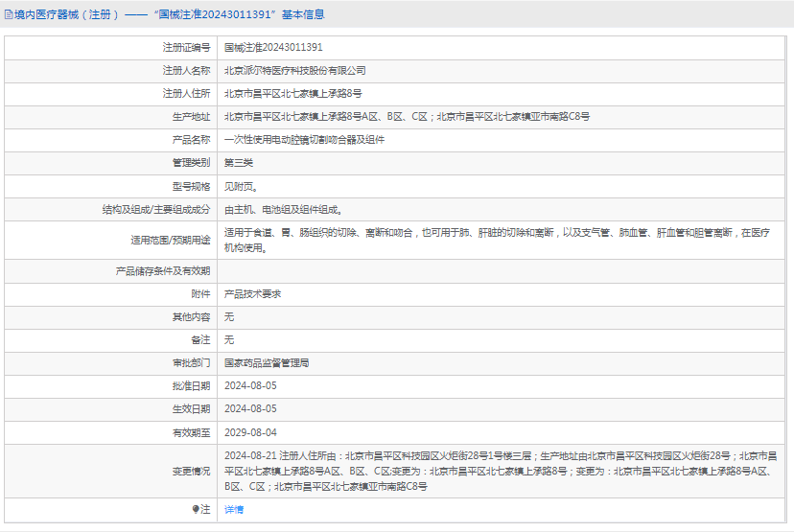This screenshot has width=794, height=532.
Task: Click the label 批准日期
Action: click(191, 386)
